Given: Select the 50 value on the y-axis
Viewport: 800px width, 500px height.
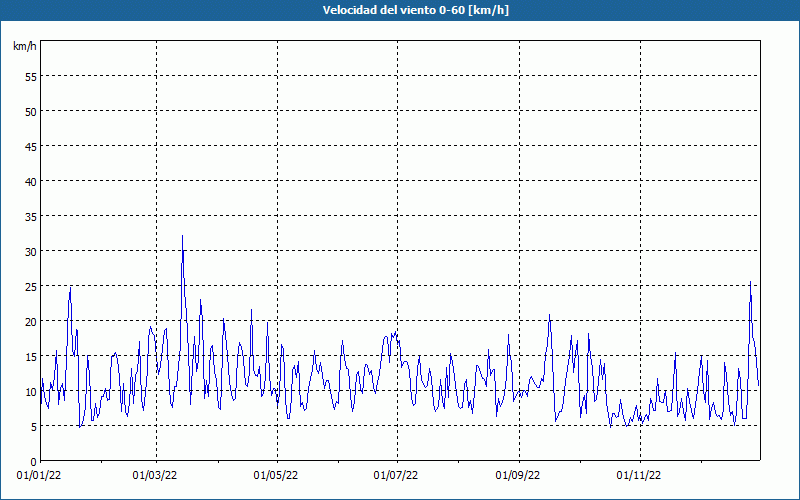Looking at the screenshot, I should [31, 112].
